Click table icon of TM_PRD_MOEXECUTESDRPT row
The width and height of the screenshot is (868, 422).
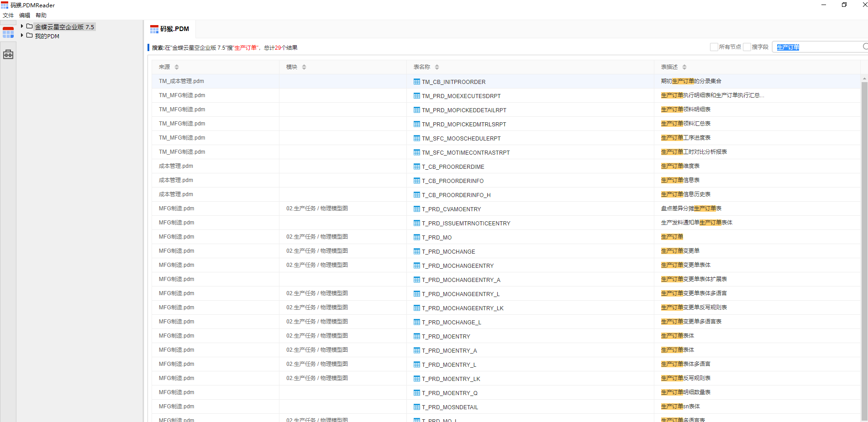(417, 96)
